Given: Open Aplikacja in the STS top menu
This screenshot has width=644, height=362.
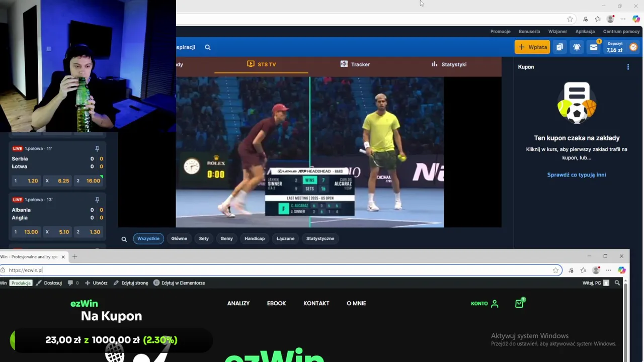Looking at the screenshot, I should pos(585,31).
